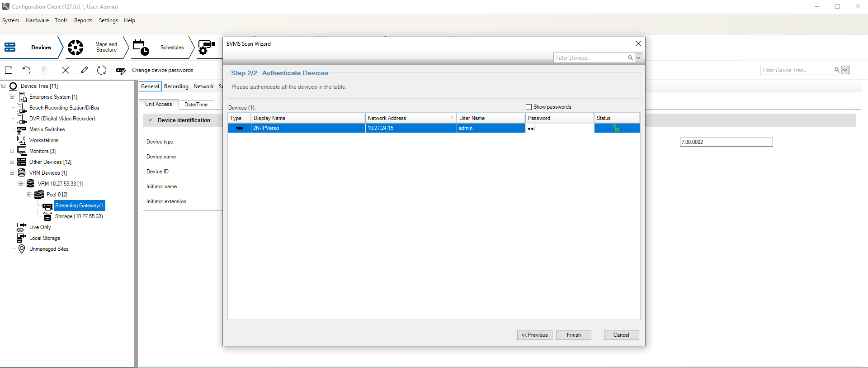
Task: Open the Hardware menu
Action: (37, 20)
